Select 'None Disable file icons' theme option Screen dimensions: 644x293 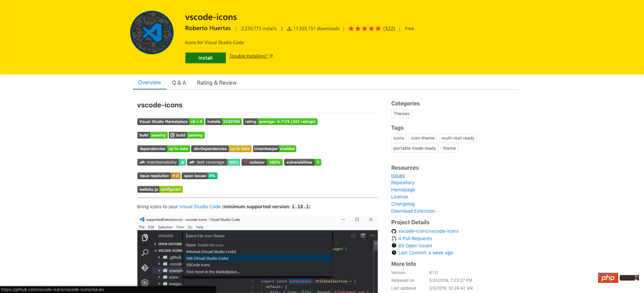click(258, 245)
